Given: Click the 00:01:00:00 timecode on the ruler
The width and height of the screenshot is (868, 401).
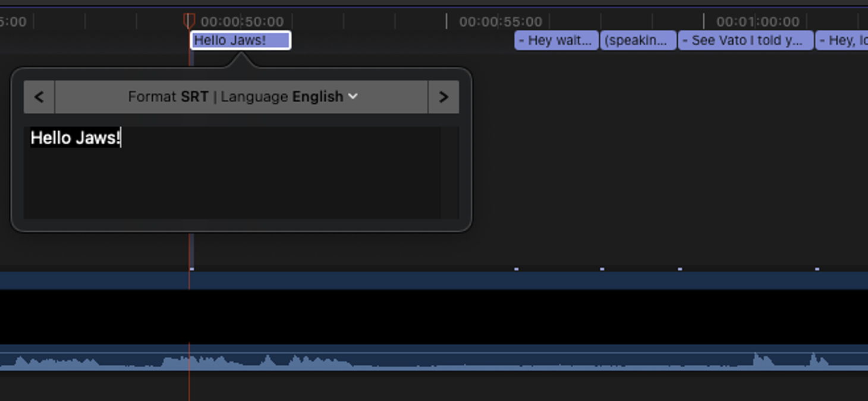Looking at the screenshot, I should tap(758, 22).
